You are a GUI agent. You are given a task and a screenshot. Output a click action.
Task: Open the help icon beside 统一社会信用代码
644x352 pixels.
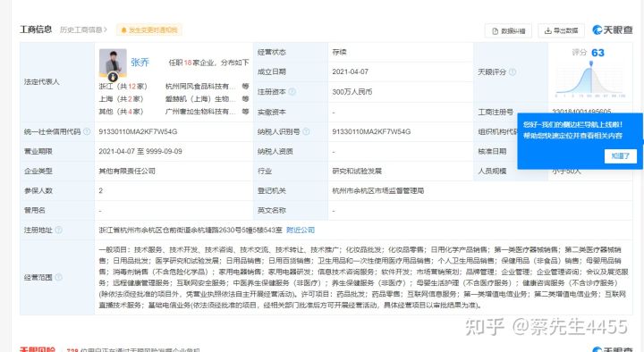click(x=87, y=131)
